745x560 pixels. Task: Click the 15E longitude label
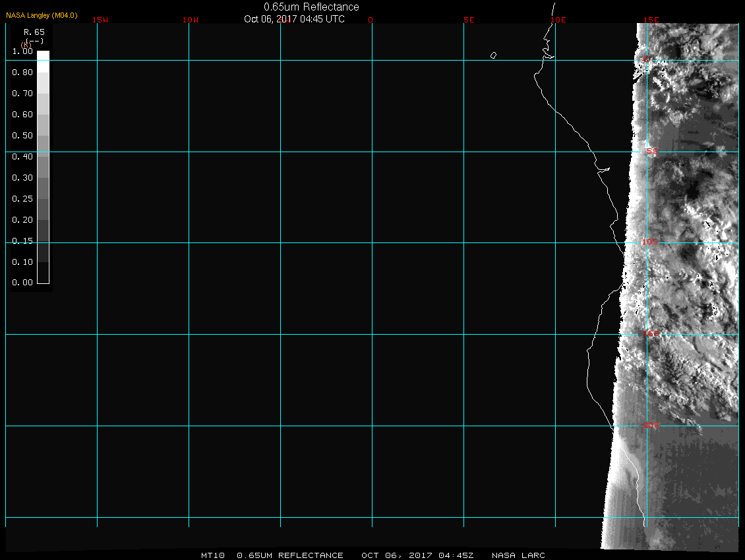click(x=651, y=20)
